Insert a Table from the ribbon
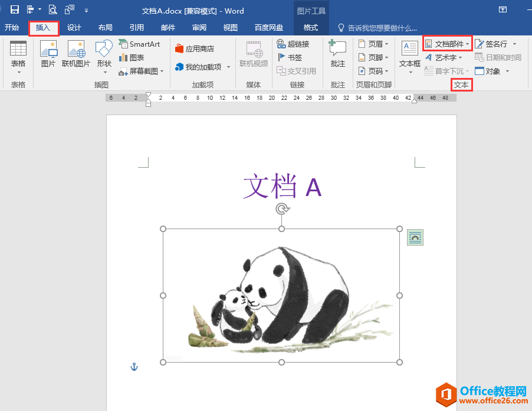The width and height of the screenshot is (532, 411). [18, 57]
